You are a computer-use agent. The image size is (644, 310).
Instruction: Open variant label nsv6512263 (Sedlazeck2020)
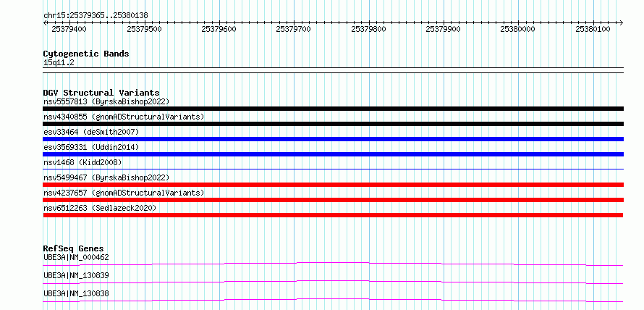point(100,208)
